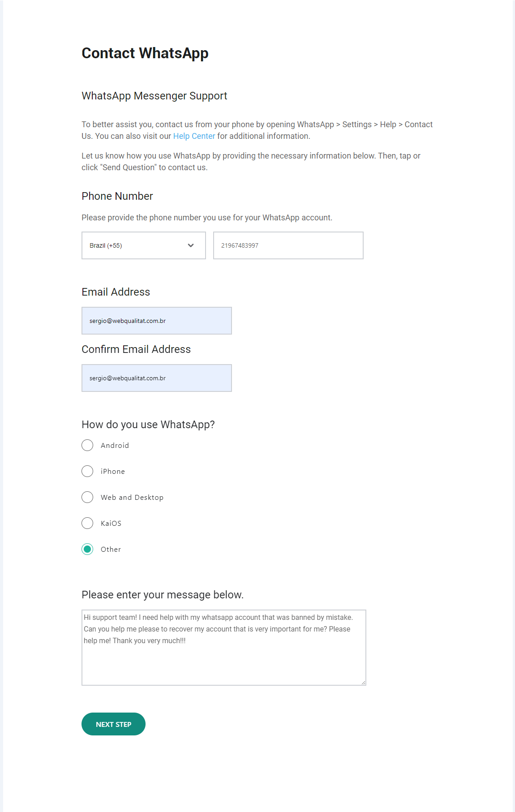This screenshot has height=812, width=515.
Task: Click the message box resize handle
Action: (363, 683)
